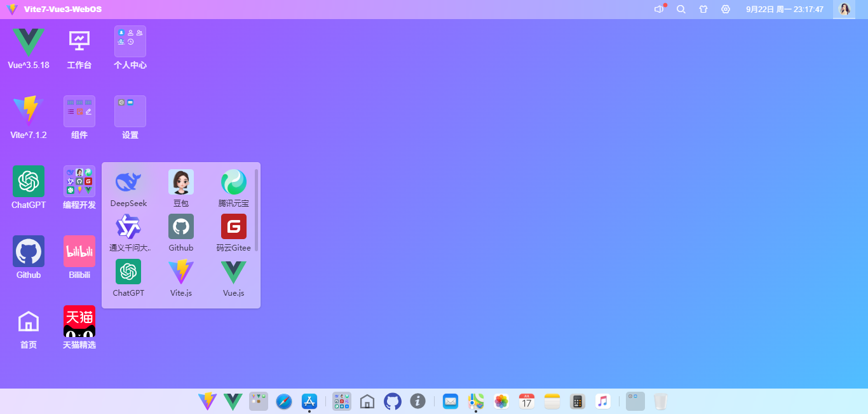Open the Calculator icon in the dock
Viewport: 868px width, 414px height.
[x=578, y=401]
